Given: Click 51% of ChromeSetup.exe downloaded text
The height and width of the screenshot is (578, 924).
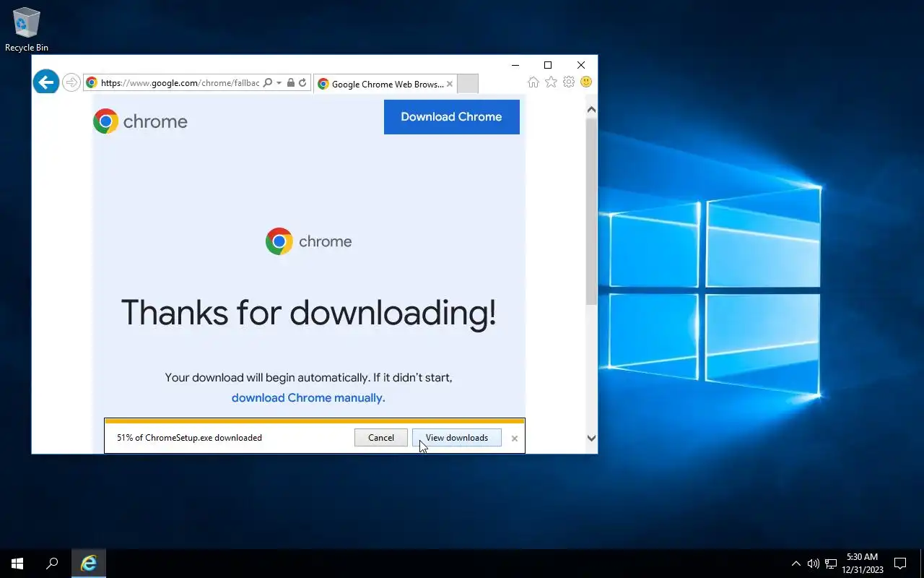Looking at the screenshot, I should [189, 438].
